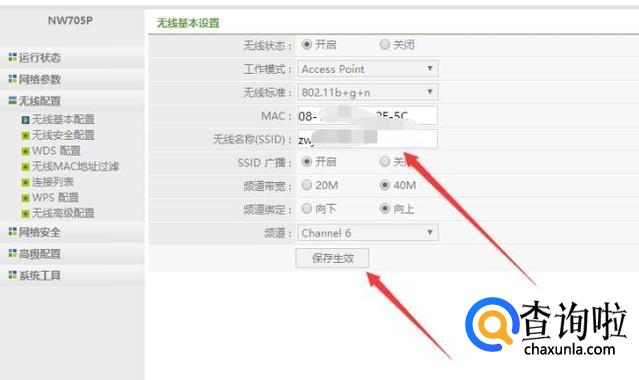Choose 向上 for 频道绑定
639x380 pixels.
pyautogui.click(x=384, y=209)
